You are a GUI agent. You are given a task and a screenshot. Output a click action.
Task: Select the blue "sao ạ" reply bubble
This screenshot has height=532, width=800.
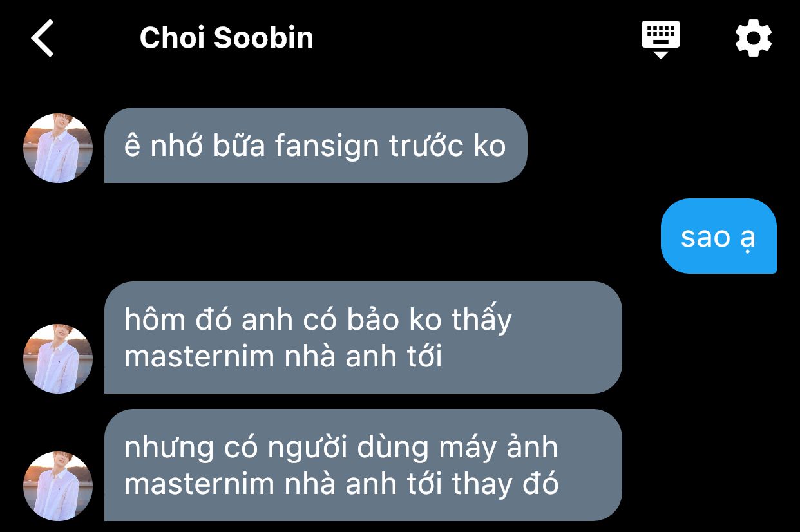718,236
